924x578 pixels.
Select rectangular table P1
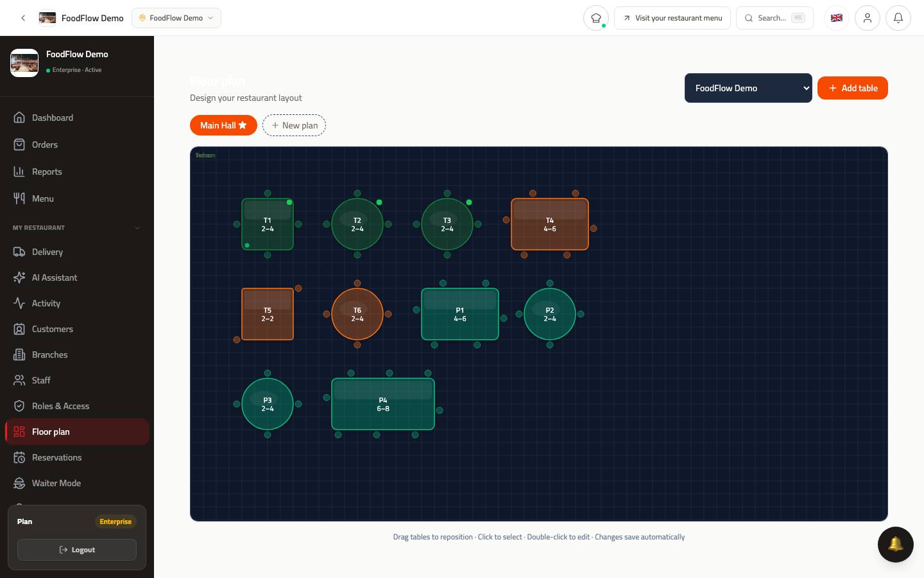[x=460, y=314]
